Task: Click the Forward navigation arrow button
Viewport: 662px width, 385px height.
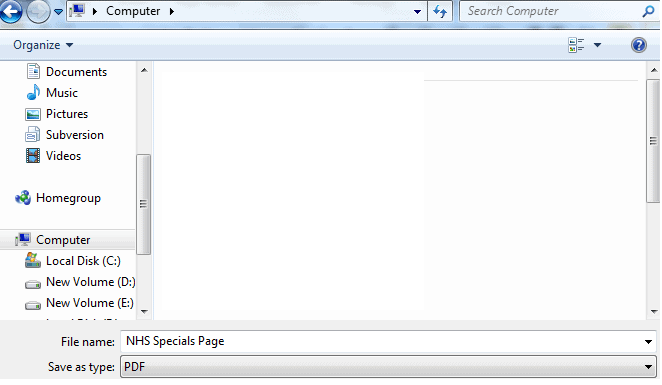Action: coord(38,11)
